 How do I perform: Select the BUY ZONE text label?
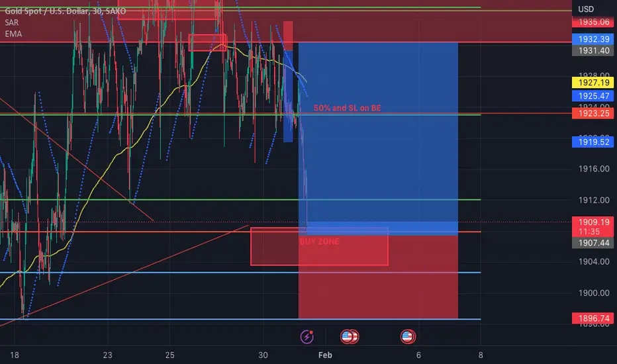click(319, 242)
